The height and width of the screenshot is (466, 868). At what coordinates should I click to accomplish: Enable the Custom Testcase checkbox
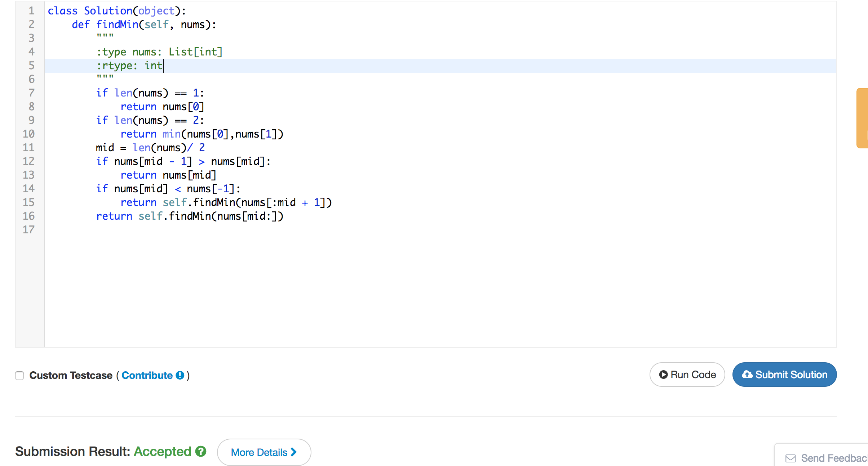tap(19, 376)
